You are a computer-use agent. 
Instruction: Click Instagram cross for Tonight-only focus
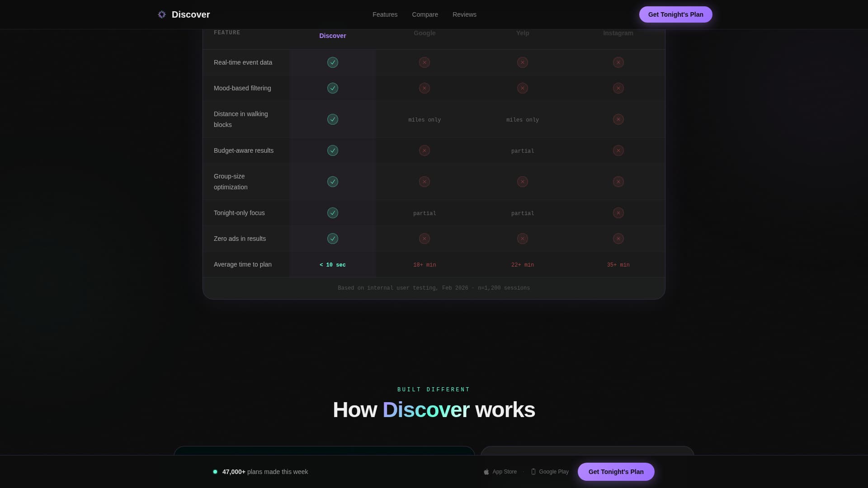click(x=618, y=213)
